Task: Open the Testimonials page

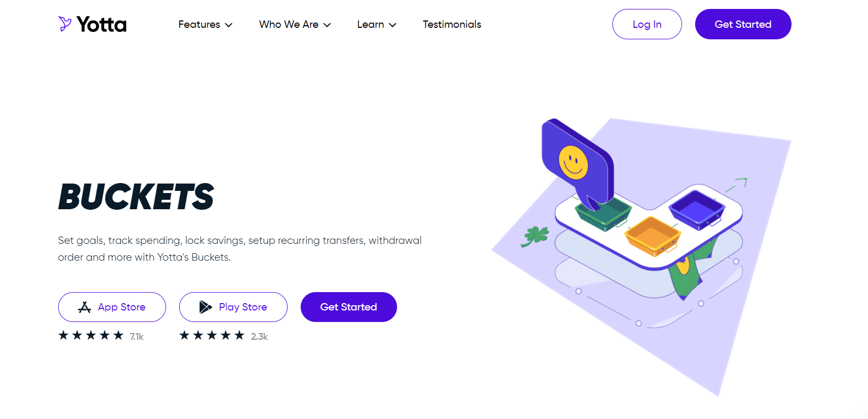Action: point(452,24)
